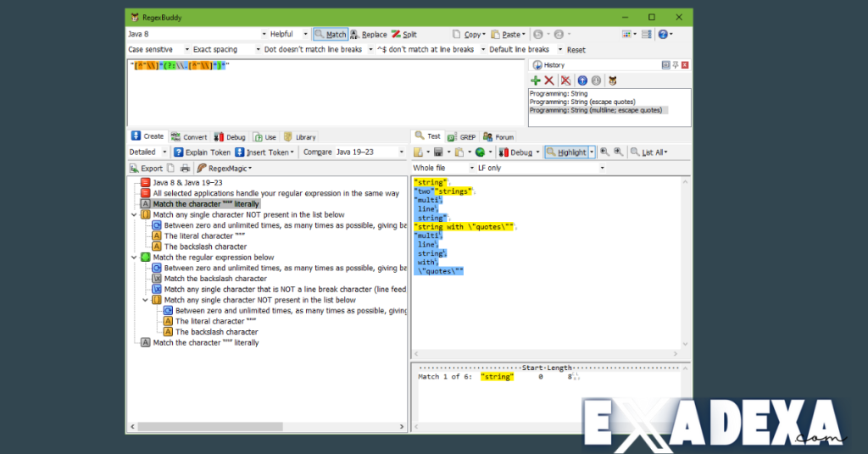The width and height of the screenshot is (868, 454).
Task: Open the layout/view options icon
Action: (x=626, y=34)
